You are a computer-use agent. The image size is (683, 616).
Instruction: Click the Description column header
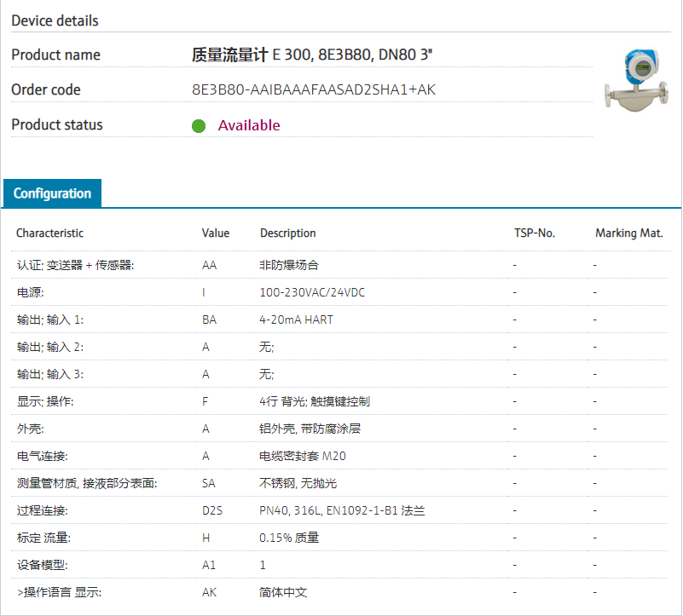[287, 233]
